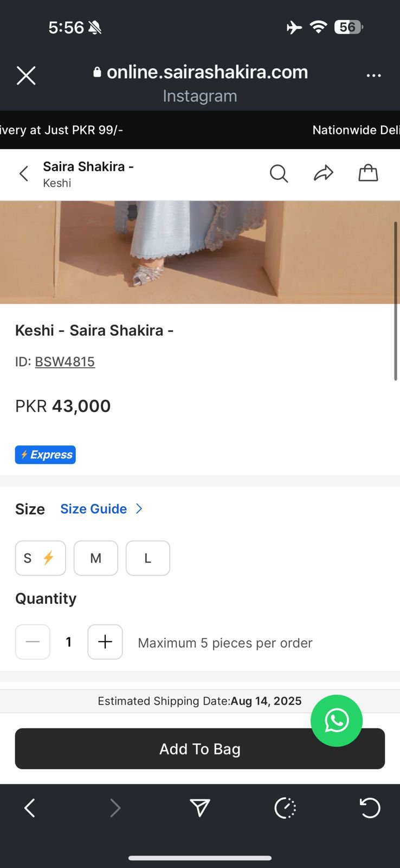The image size is (400, 868).
Task: Tap the share arrow icon
Action: (x=324, y=174)
